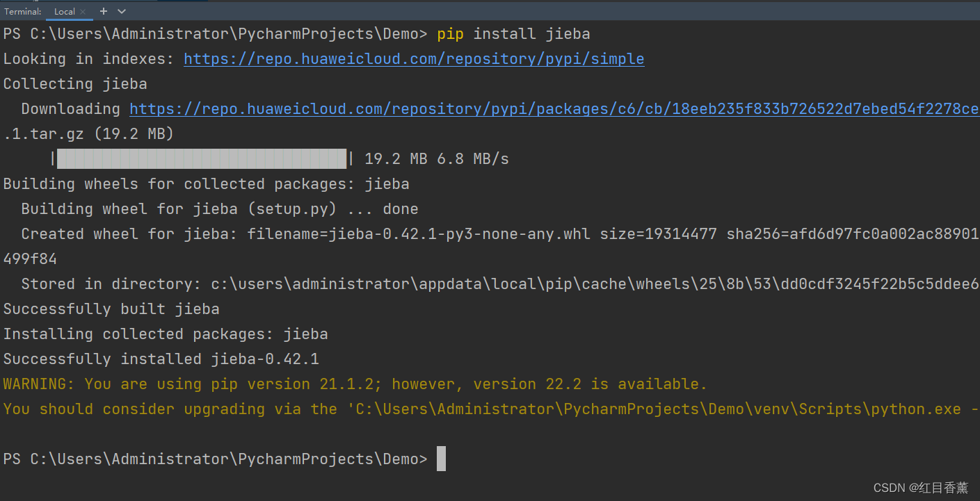The width and height of the screenshot is (980, 501).
Task: Click the pip download progress bar
Action: (202, 158)
